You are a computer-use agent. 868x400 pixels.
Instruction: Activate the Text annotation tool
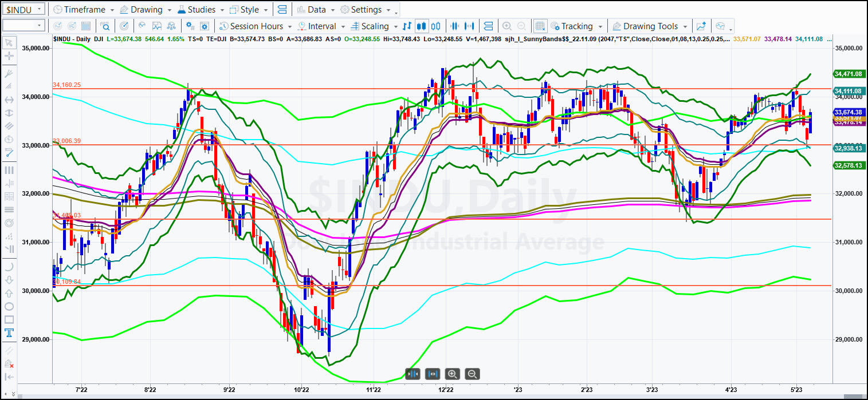[x=9, y=332]
